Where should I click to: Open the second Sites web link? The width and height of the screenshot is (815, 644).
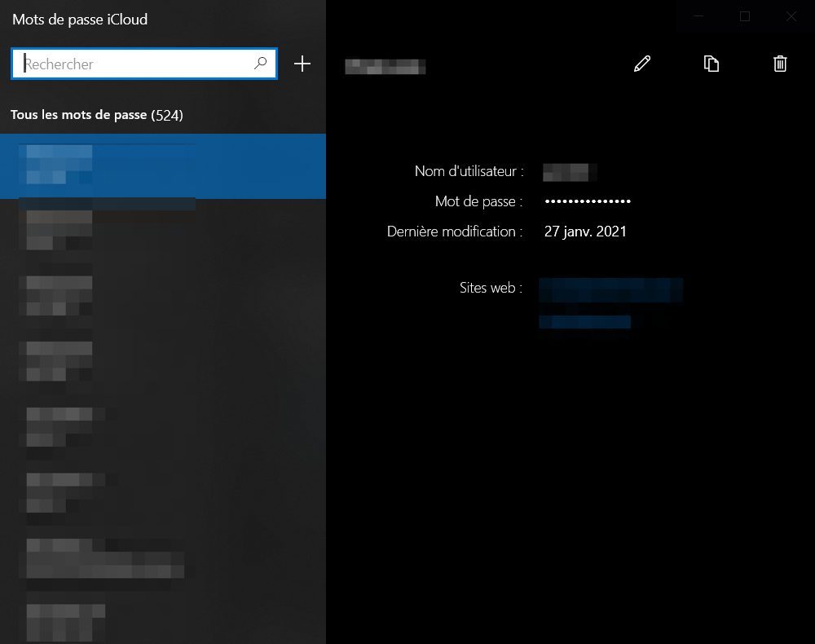click(x=584, y=322)
